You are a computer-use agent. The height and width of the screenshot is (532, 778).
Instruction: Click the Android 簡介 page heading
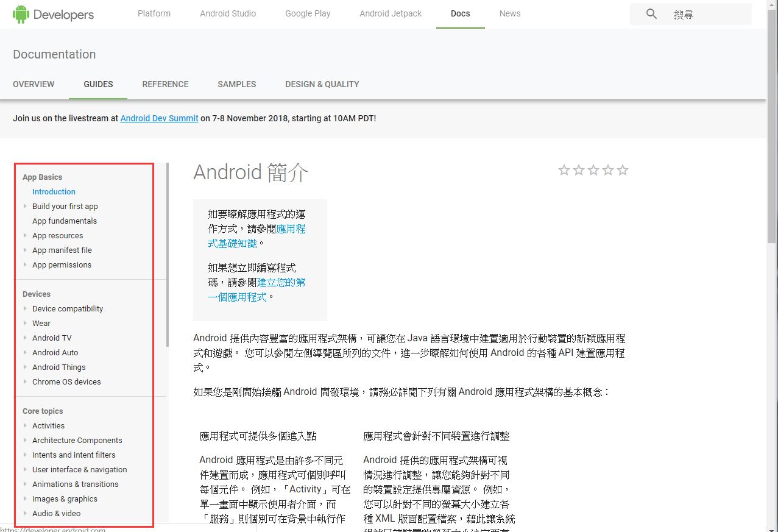tap(250, 172)
